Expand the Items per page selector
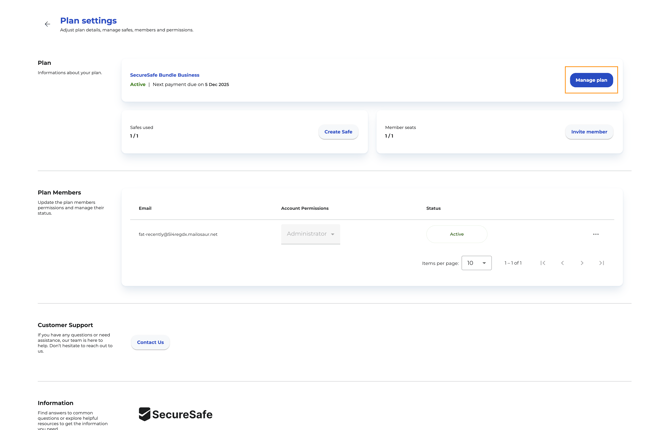Viewport: 670px width, 430px height. pos(476,263)
